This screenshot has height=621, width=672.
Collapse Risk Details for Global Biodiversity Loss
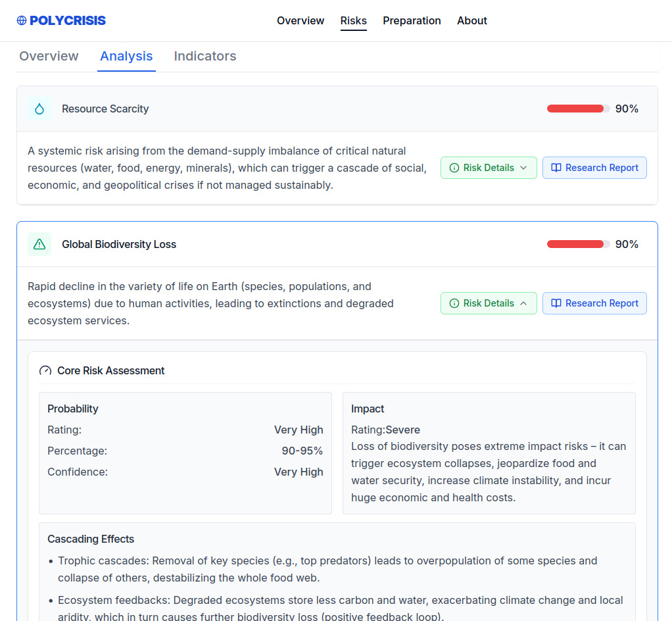489,303
